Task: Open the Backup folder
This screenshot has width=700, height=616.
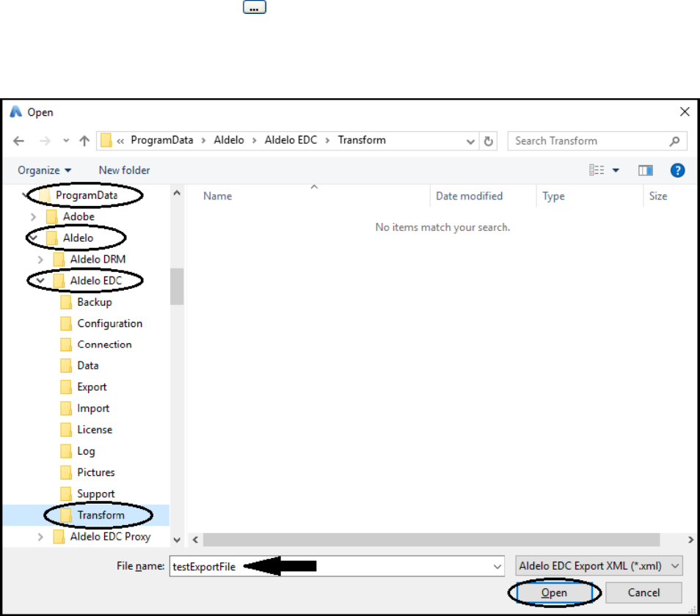Action: click(94, 302)
